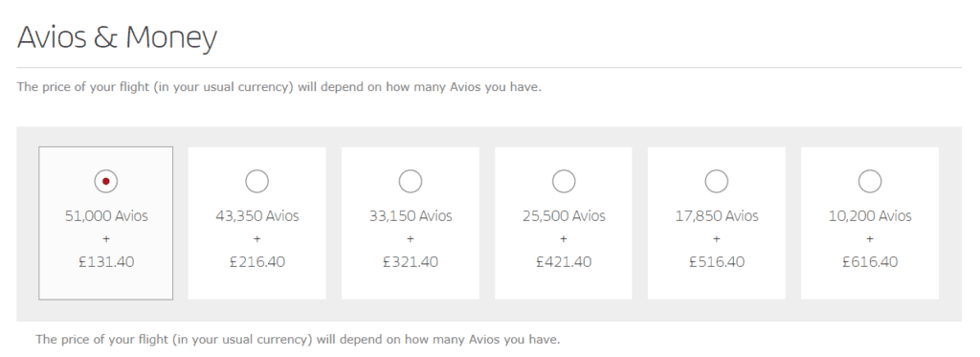Viewport: 980px width, 357px height.
Task: Click the 'Avios & Money' heading
Action: tap(117, 37)
